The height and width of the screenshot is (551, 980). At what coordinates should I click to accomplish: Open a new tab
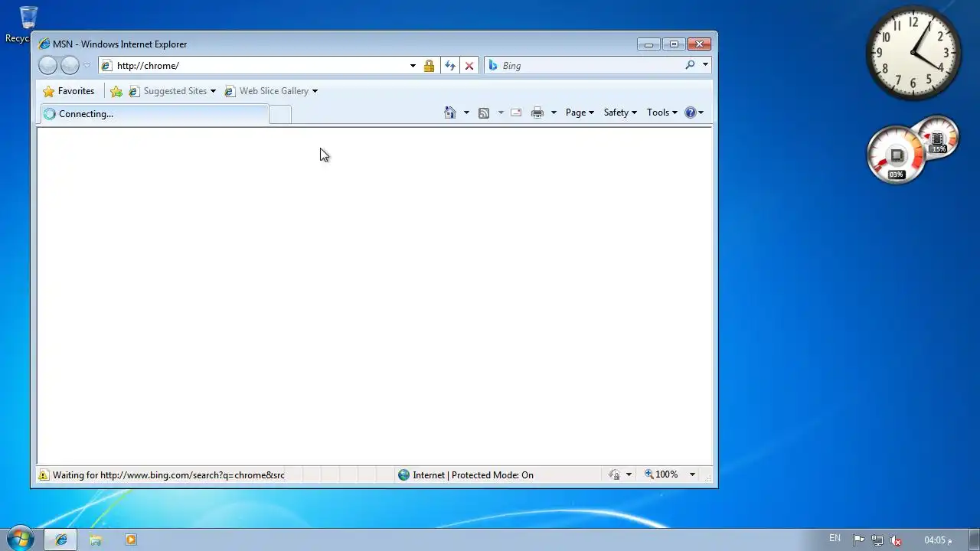pos(280,115)
